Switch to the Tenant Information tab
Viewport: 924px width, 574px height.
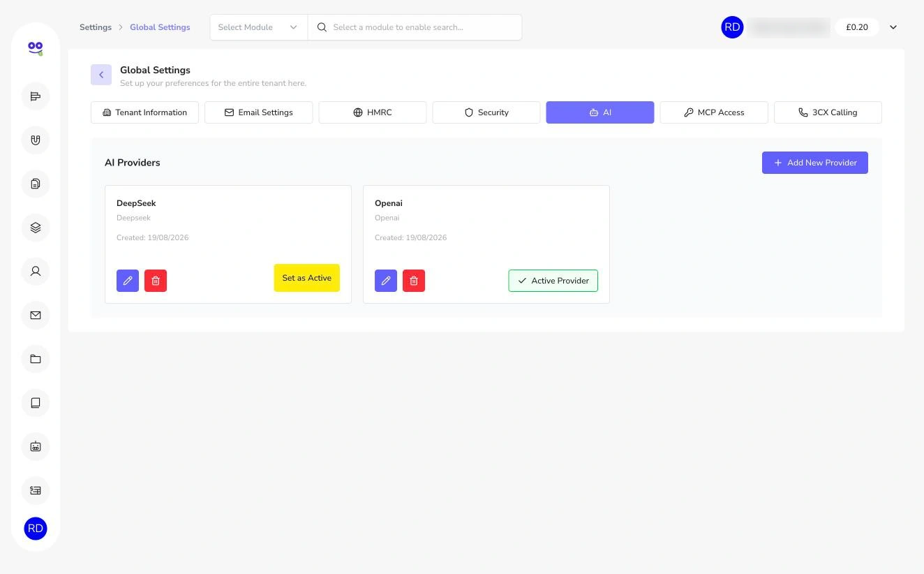tap(144, 112)
